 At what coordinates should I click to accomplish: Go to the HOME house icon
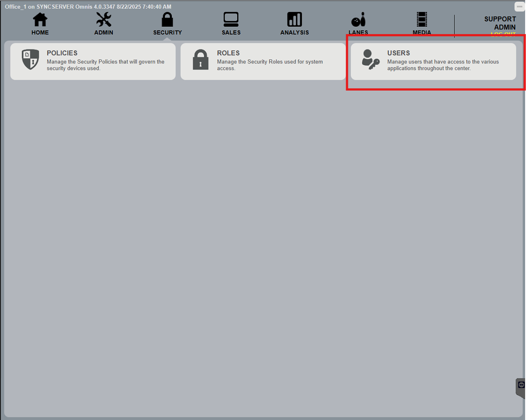[x=40, y=20]
